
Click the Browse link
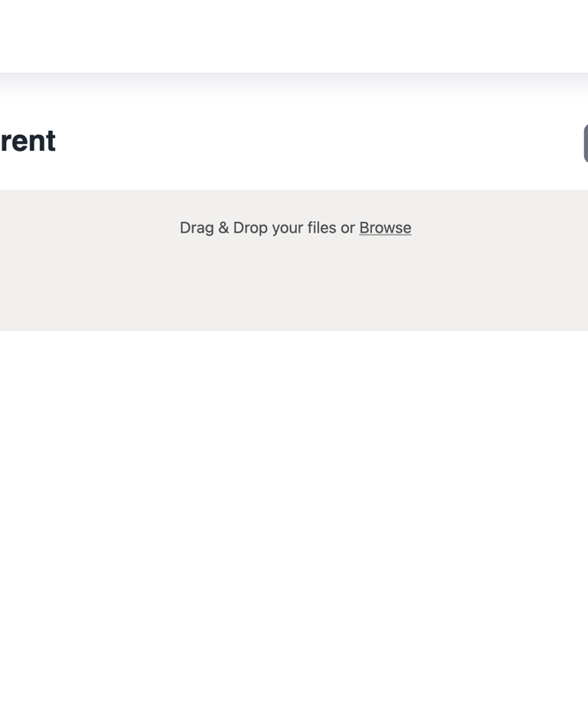tap(385, 228)
